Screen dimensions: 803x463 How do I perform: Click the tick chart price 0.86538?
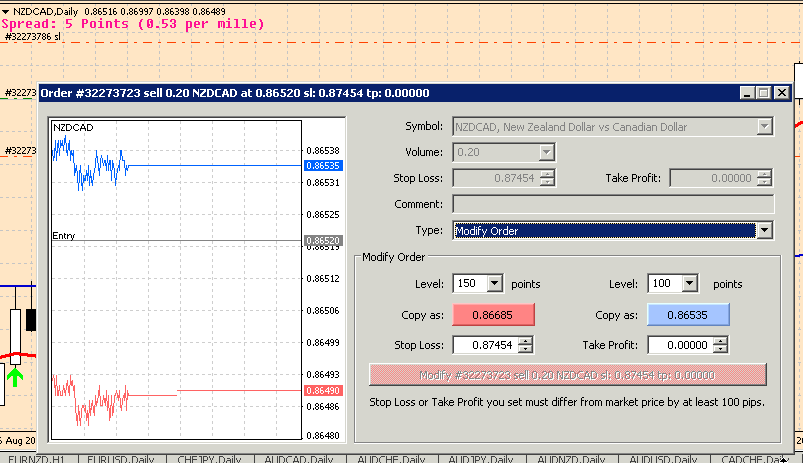(x=323, y=151)
